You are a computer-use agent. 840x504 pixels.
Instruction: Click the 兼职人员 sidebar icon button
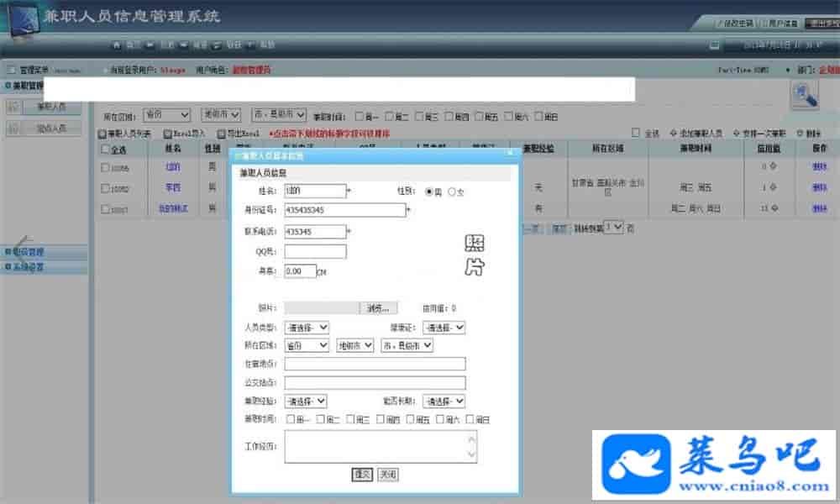[x=14, y=107]
